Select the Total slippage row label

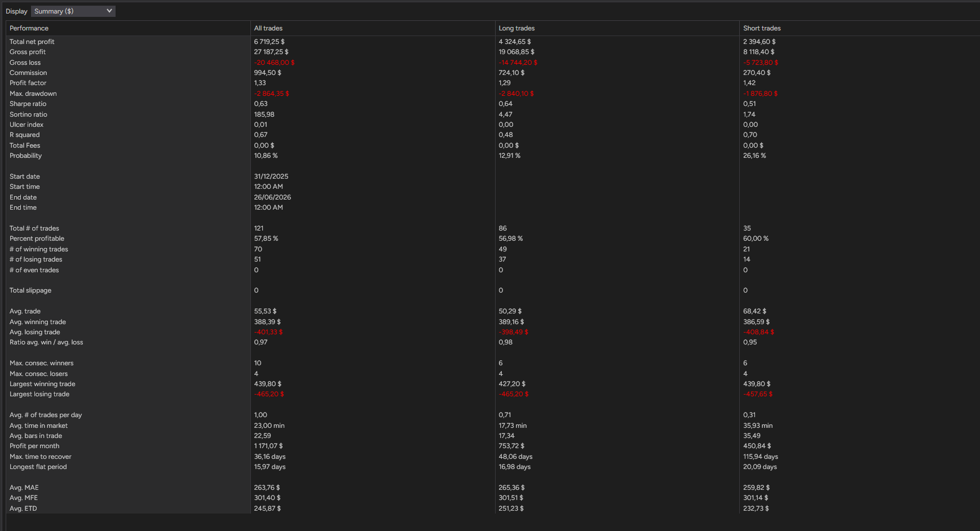coord(30,290)
